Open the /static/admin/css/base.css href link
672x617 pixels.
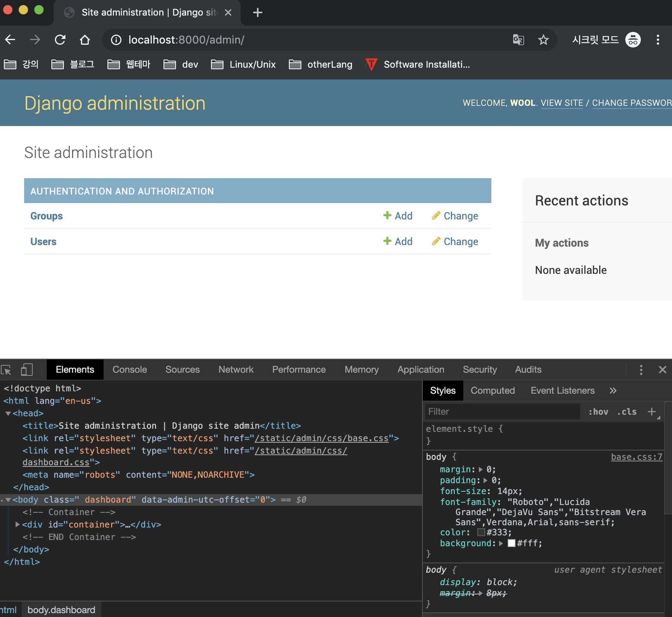[x=322, y=438]
